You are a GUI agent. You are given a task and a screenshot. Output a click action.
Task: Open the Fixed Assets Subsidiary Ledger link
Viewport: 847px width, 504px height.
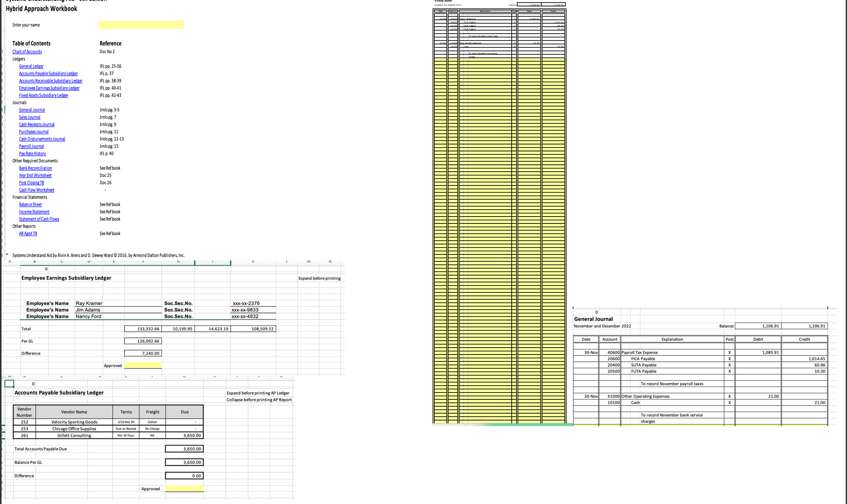[x=44, y=95]
